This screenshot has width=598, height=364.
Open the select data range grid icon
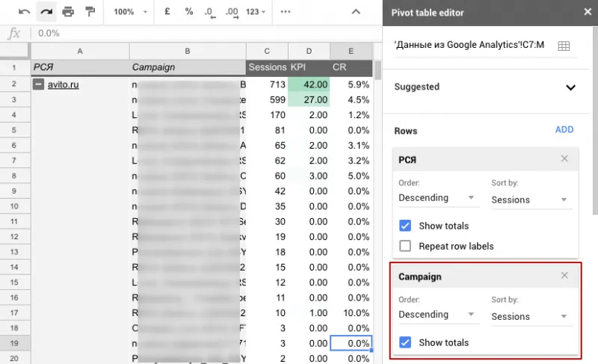tap(564, 46)
